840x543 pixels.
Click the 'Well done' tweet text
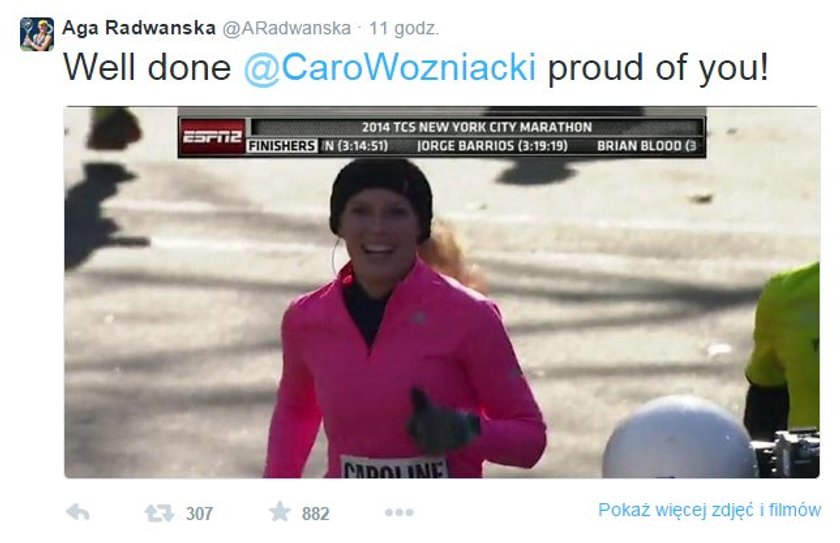[x=147, y=68]
